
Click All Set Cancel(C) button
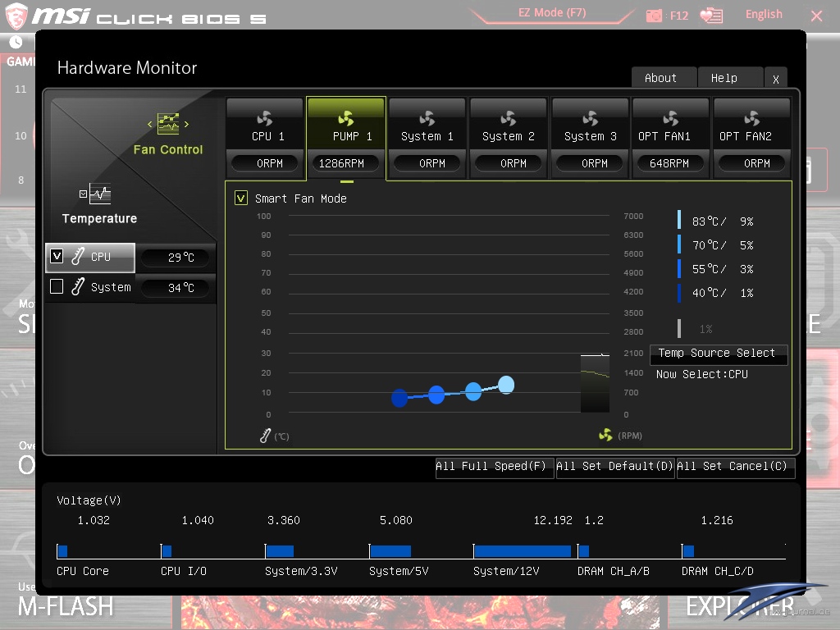[x=736, y=467]
